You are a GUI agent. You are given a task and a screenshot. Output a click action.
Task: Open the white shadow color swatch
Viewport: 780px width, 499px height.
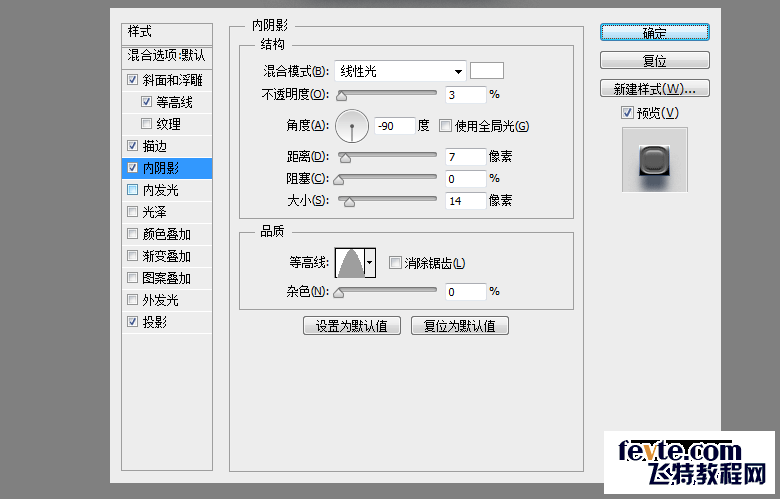(x=487, y=71)
